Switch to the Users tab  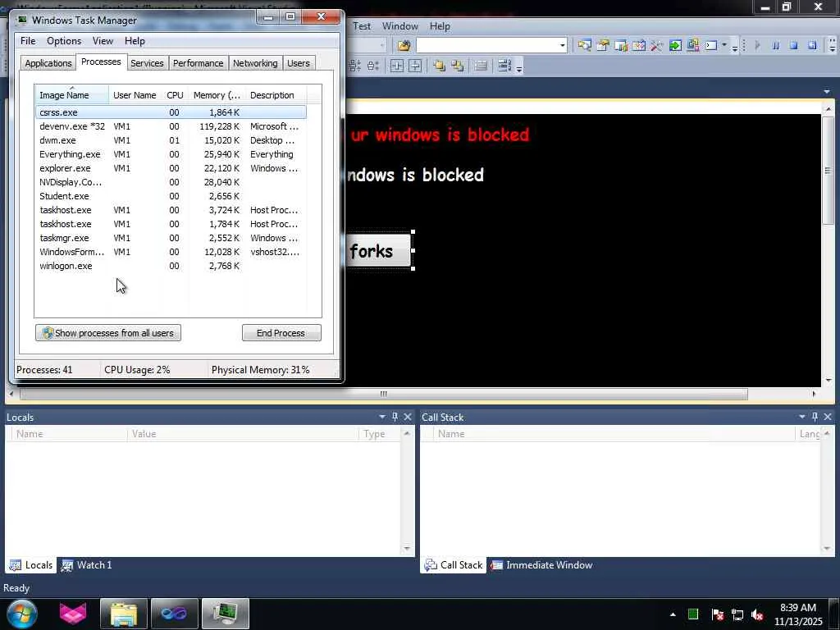[x=299, y=63]
